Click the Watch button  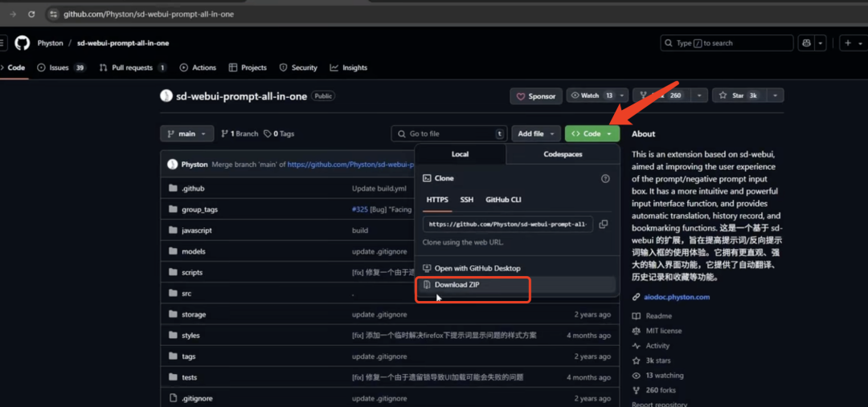[x=592, y=96]
